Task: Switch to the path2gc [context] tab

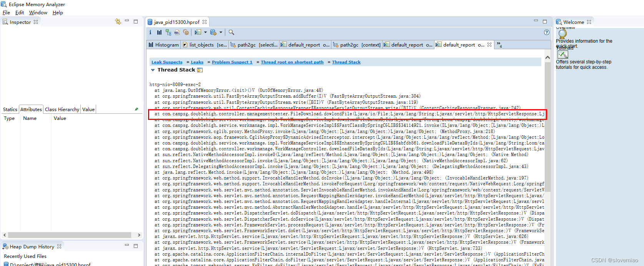Action: click(357, 45)
